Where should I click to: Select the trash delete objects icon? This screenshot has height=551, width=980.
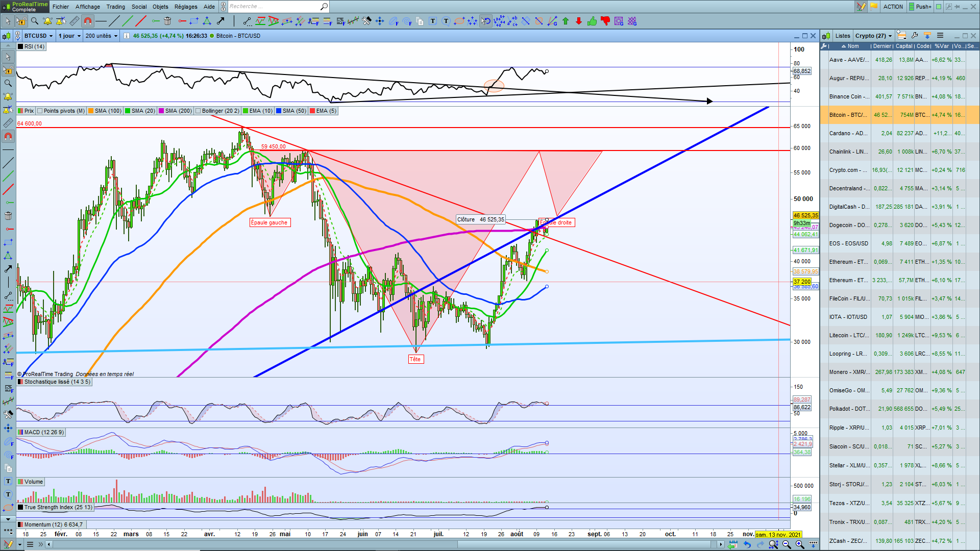[167, 21]
